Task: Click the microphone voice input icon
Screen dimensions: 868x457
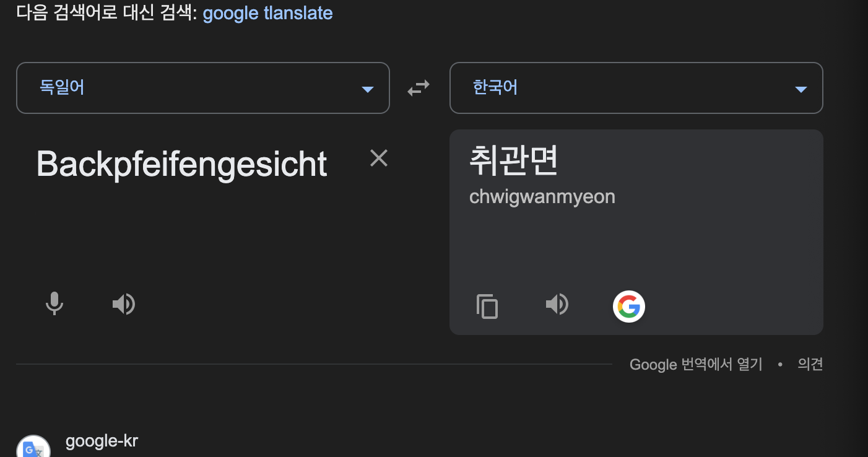Action: pyautogui.click(x=54, y=304)
